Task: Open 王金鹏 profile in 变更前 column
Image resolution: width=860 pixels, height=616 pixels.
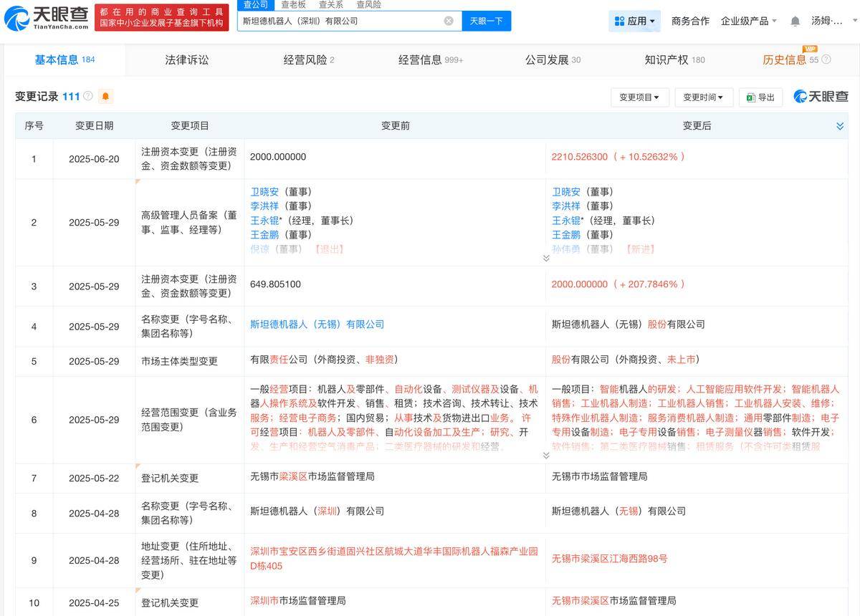Action: (265, 235)
